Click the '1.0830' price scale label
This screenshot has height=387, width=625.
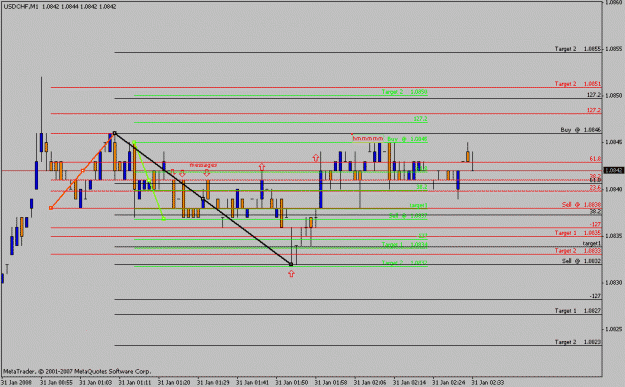click(613, 283)
